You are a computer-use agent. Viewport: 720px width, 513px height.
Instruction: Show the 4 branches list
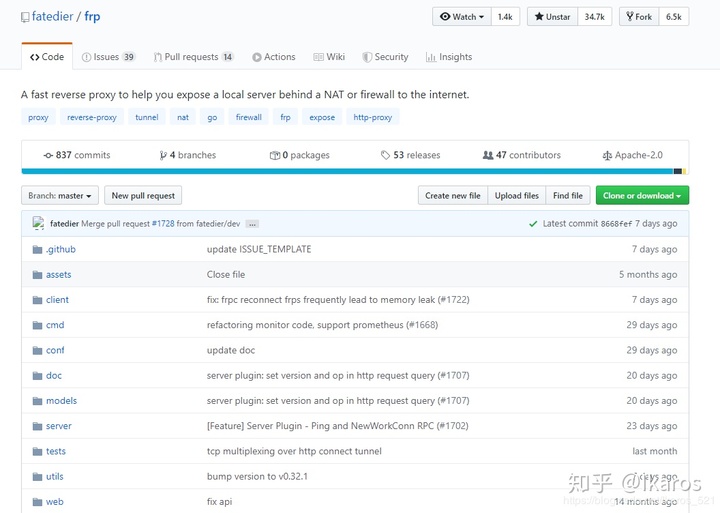(187, 155)
